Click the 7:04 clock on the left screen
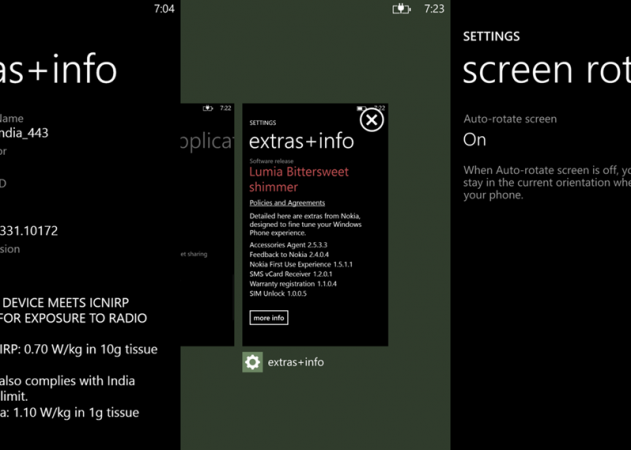 click(163, 9)
